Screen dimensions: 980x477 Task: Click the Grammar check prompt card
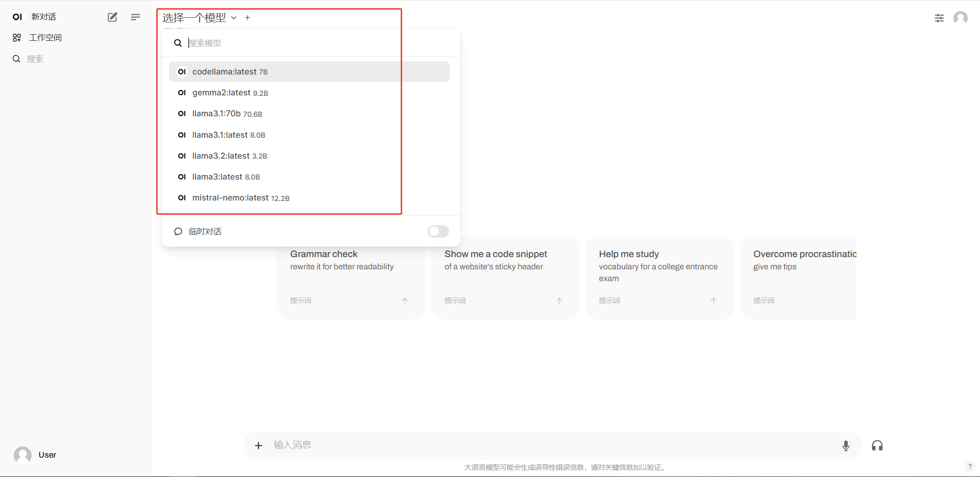[x=351, y=278]
